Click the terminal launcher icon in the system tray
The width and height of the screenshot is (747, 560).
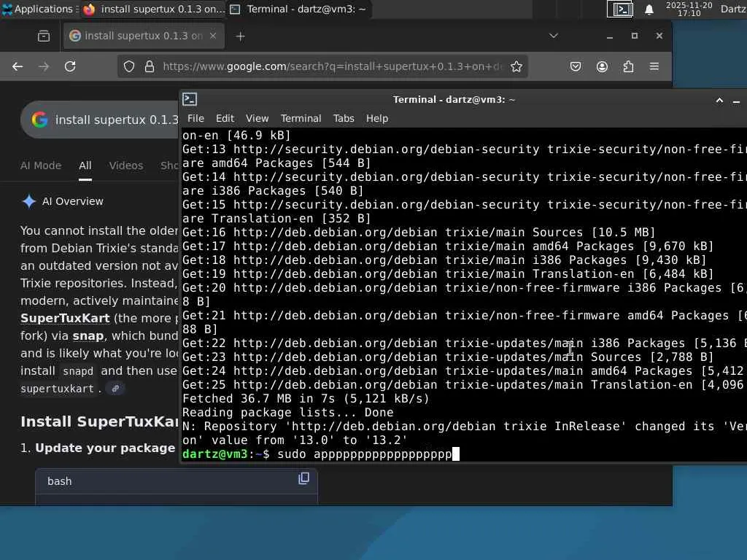coord(620,9)
